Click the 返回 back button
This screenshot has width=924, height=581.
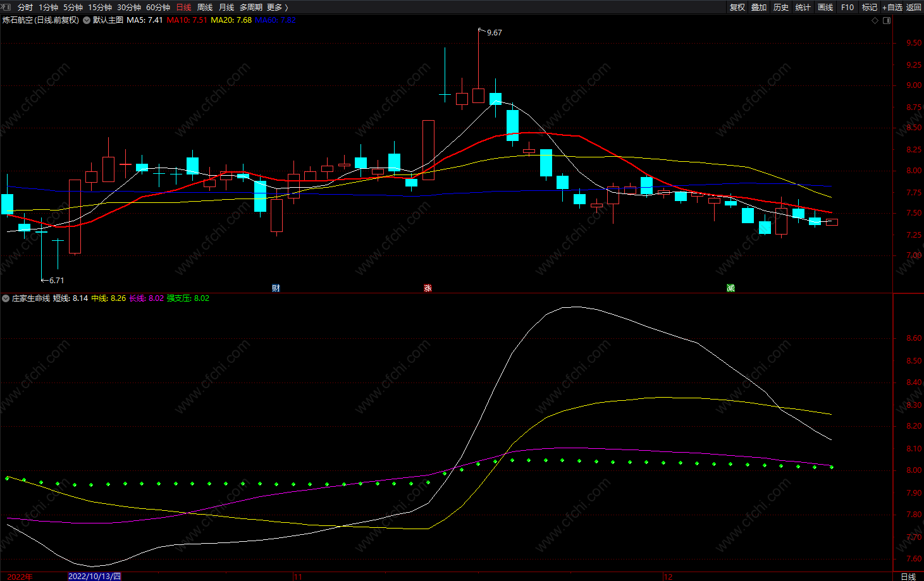[914, 7]
